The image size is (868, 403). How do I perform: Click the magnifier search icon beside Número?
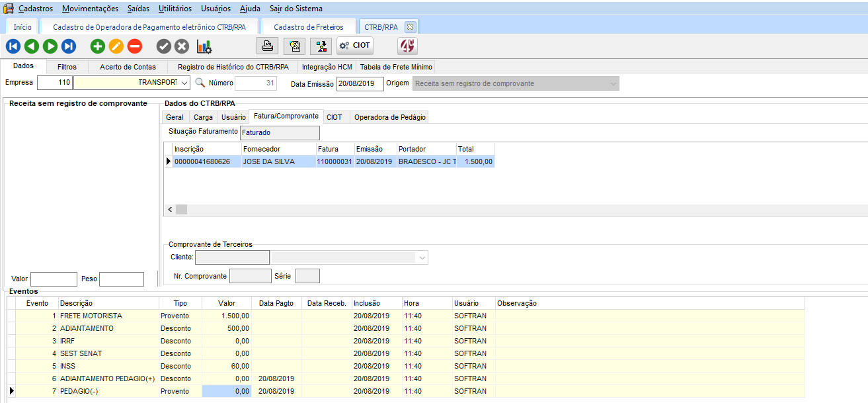click(200, 83)
